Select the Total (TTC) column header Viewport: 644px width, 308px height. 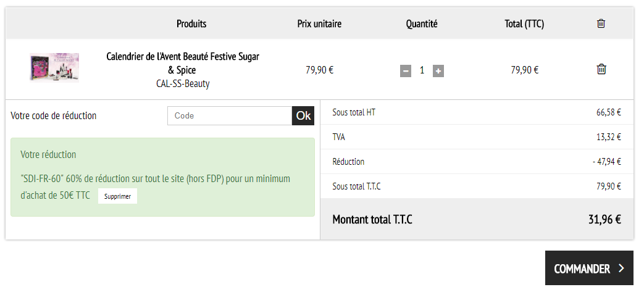524,24
